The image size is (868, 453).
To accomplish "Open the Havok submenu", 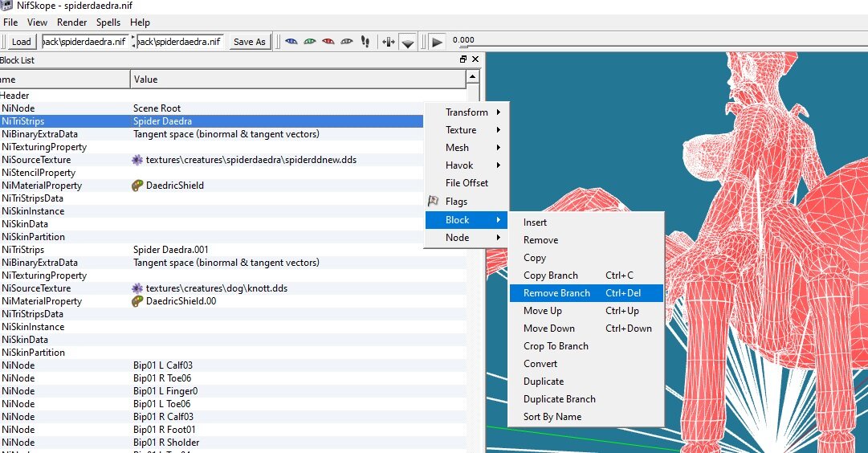I will [467, 165].
